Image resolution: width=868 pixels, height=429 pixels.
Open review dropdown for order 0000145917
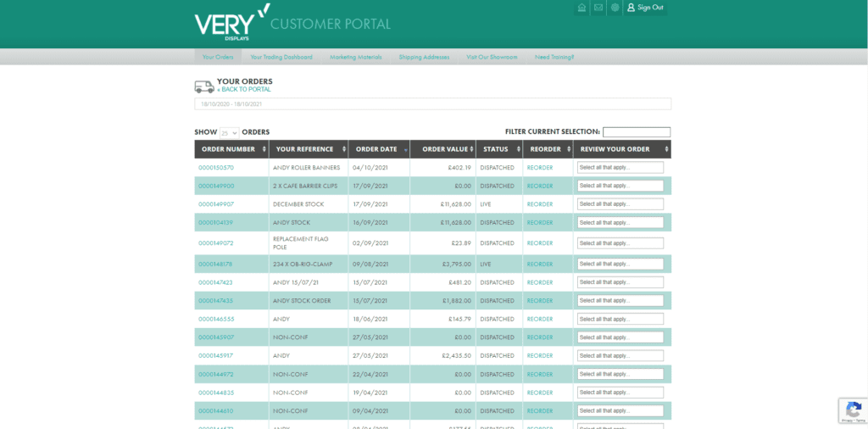pos(620,355)
